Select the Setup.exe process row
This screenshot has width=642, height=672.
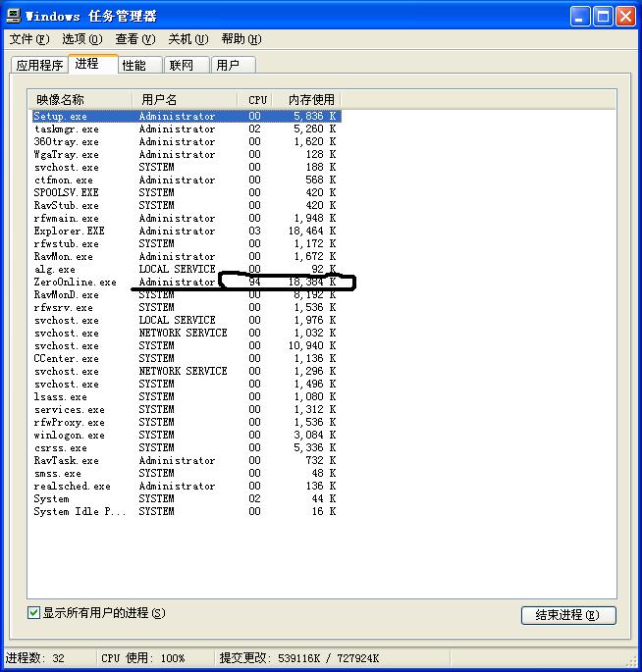[187, 116]
